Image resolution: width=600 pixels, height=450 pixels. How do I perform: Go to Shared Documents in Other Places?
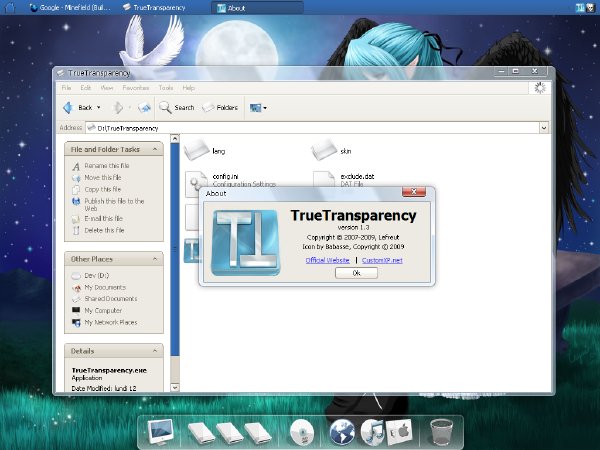tap(111, 299)
